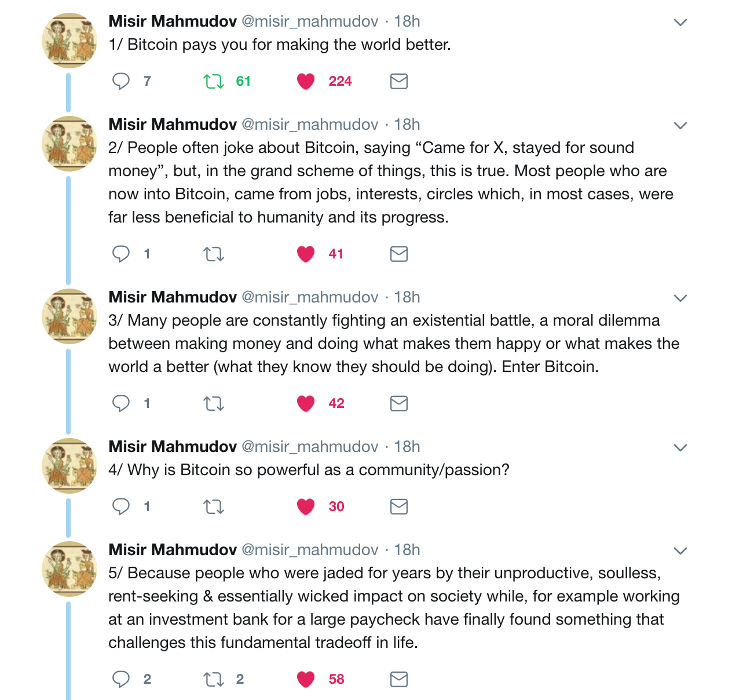Open @misir_mahmudov handle on tweet 5/
732x700 pixels.
(310, 550)
